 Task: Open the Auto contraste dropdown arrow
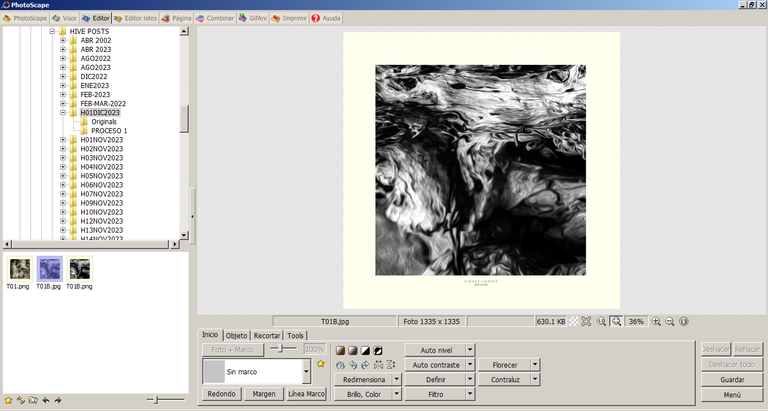[x=470, y=364]
